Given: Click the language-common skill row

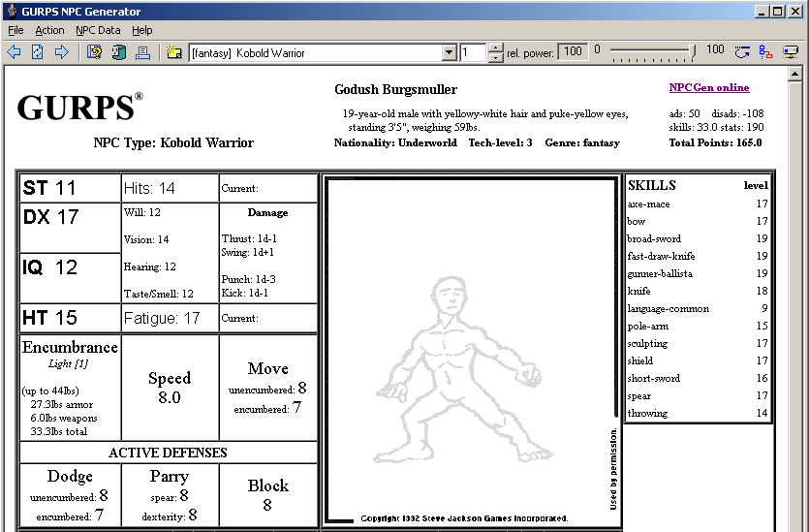Looking at the screenshot, I should click(x=698, y=308).
